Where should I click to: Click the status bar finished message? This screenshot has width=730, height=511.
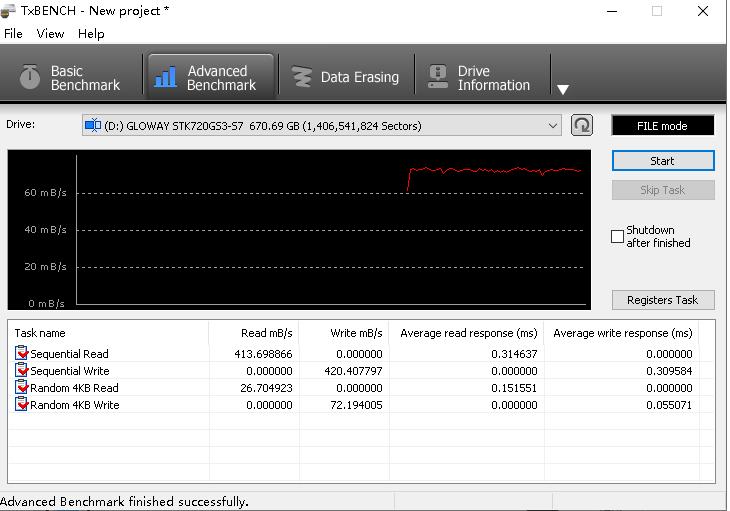tap(124, 502)
